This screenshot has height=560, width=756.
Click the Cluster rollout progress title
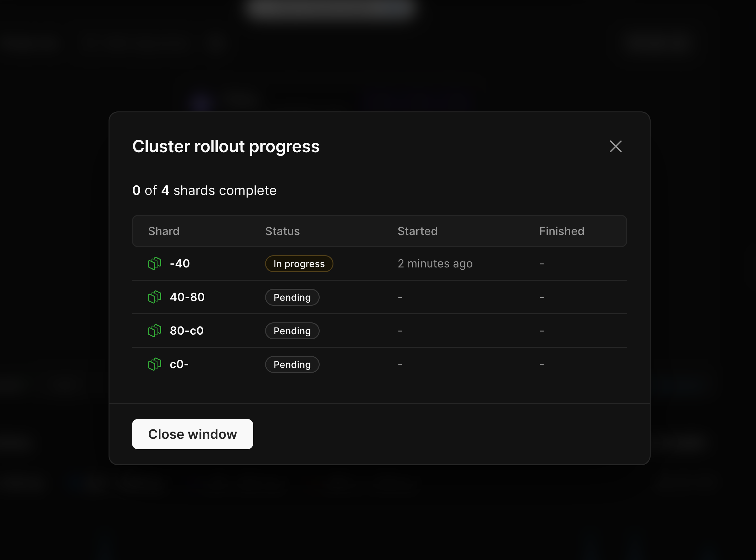[x=226, y=146]
